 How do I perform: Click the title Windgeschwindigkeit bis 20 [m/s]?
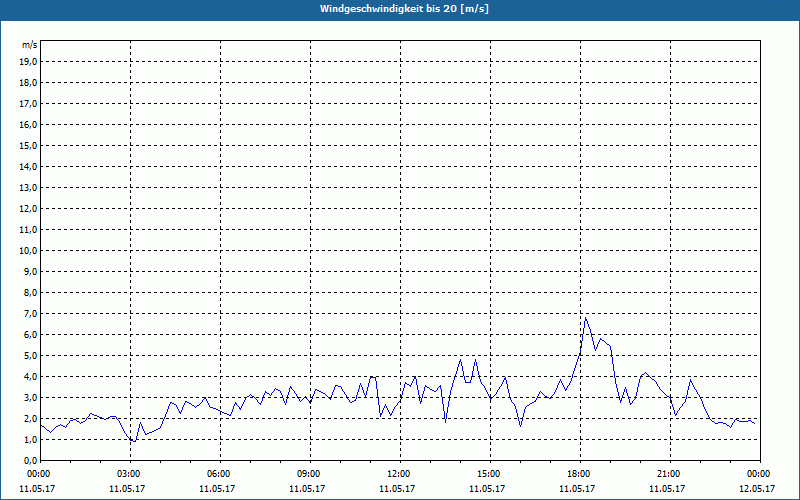pyautogui.click(x=404, y=9)
